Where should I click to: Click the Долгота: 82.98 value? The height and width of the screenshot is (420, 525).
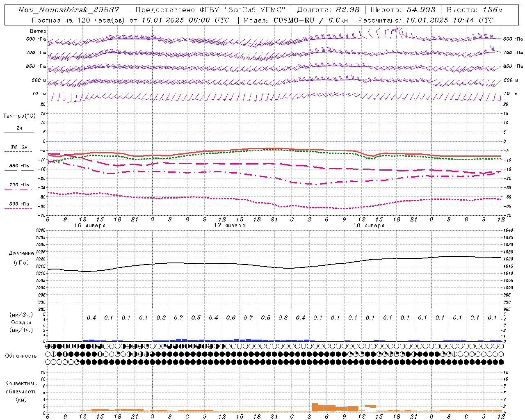pos(328,10)
